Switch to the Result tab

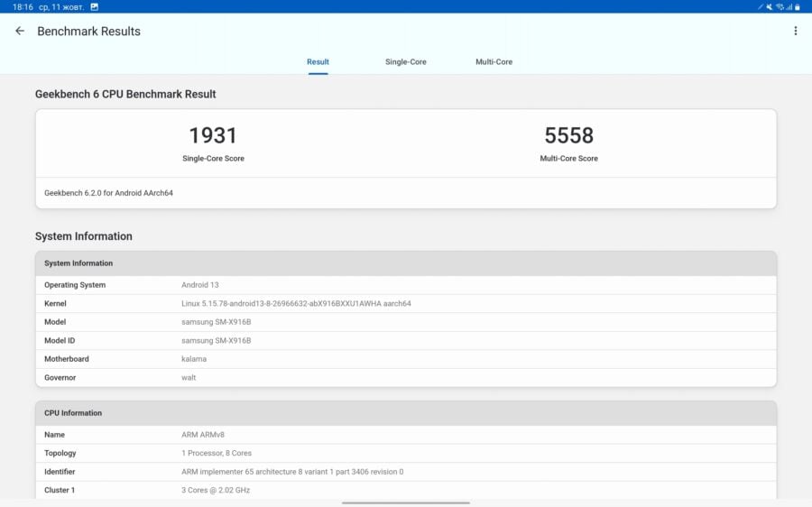[x=318, y=61]
